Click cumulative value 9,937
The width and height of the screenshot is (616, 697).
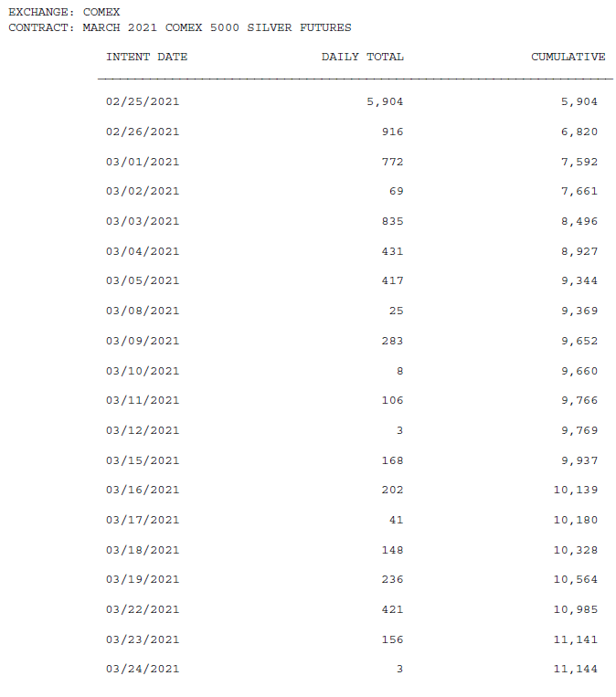579,460
